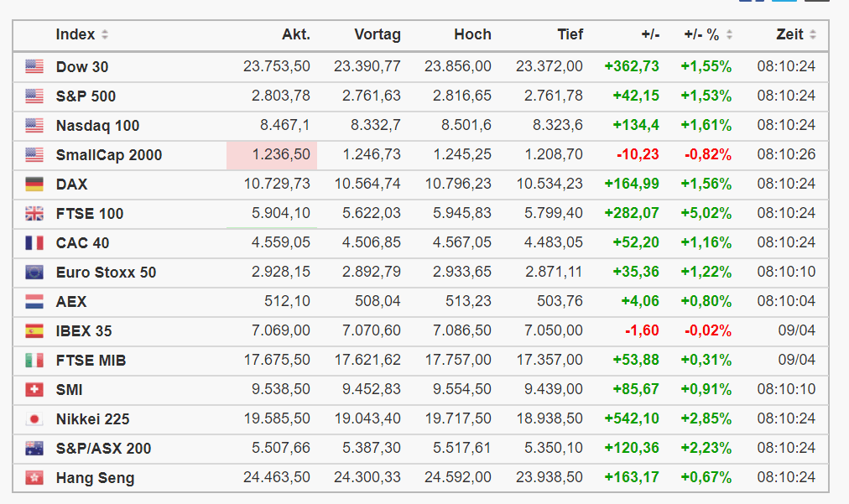Screen dimensions: 849x504
Task: Open the AEX index link
Action: coord(71,302)
